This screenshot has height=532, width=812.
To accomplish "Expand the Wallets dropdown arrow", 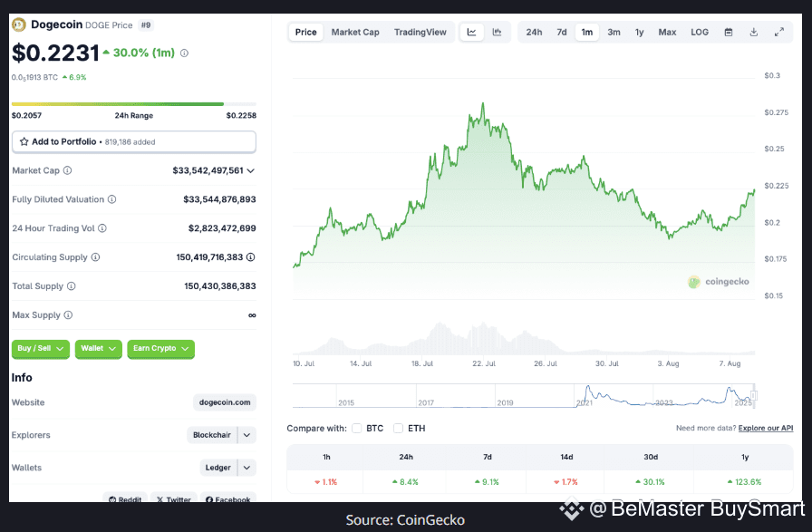I will (247, 468).
